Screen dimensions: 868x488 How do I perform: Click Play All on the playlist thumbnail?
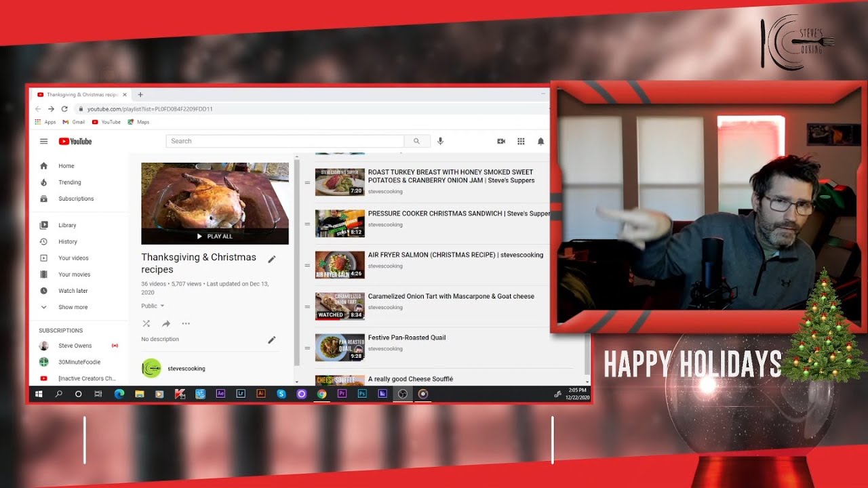214,237
